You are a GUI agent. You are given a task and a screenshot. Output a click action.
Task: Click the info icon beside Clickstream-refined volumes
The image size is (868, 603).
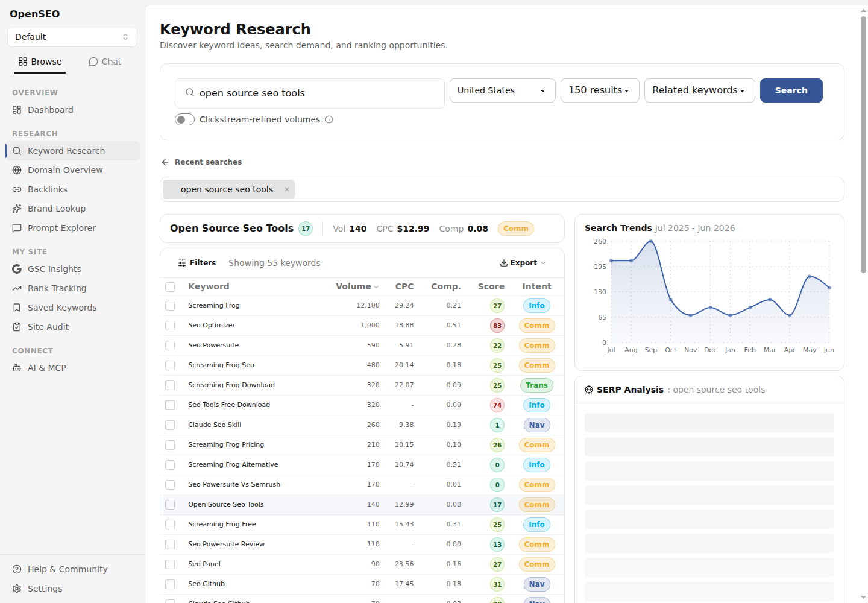pos(329,119)
